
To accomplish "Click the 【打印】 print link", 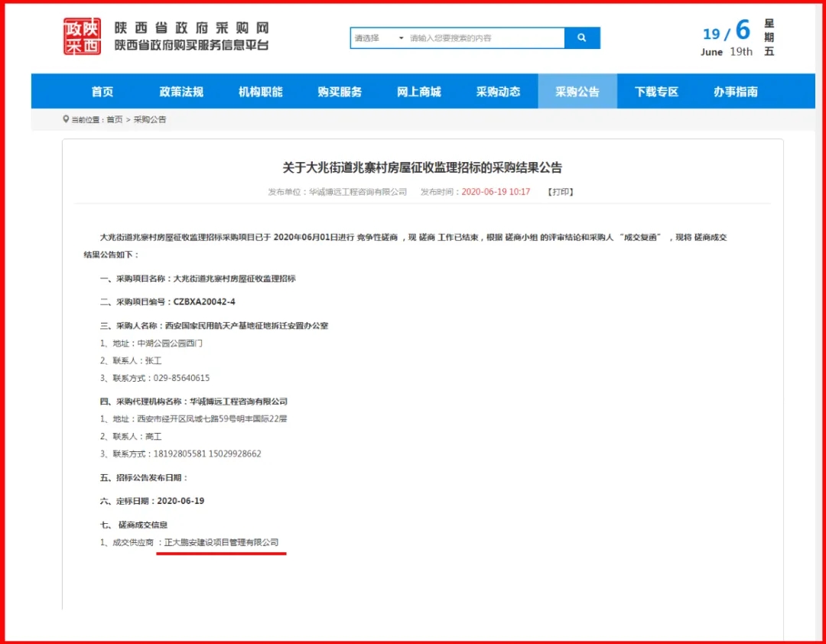I will pos(560,192).
